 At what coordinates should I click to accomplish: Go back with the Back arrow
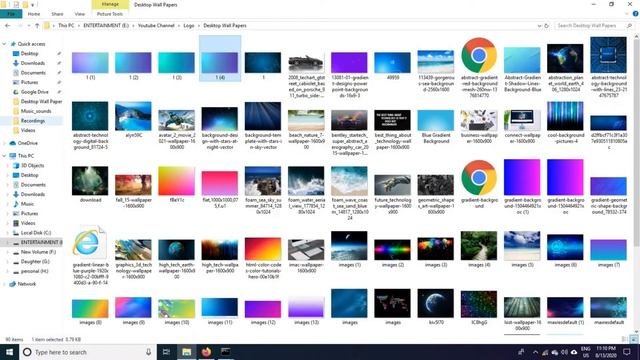[8, 25]
